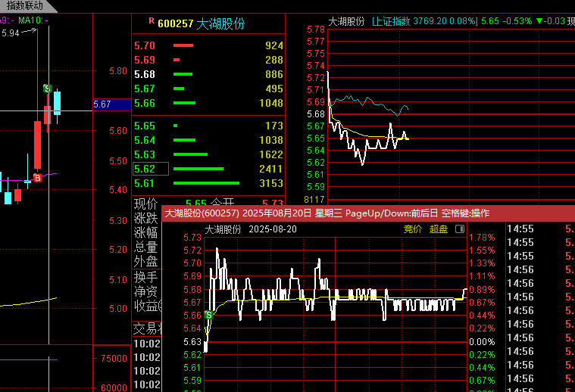
Task: Click the 外盘 field label
Action: 145,261
